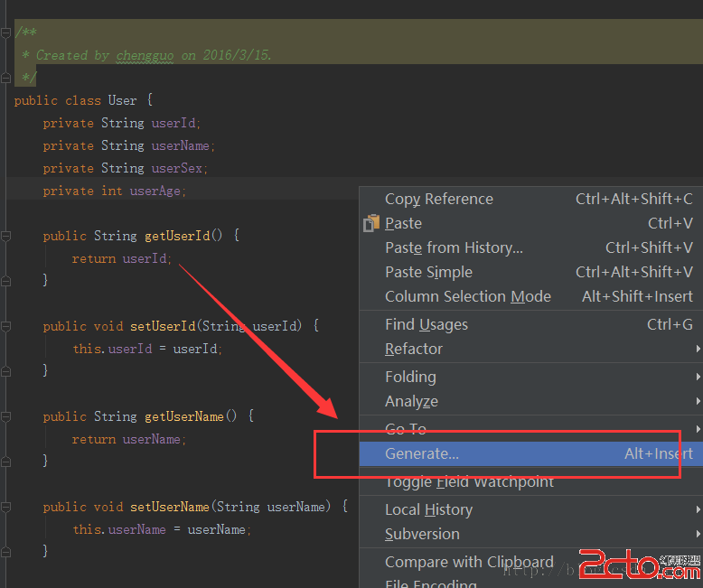The image size is (703, 588).
Task: Expand the Folding submenu
Action: coord(410,377)
